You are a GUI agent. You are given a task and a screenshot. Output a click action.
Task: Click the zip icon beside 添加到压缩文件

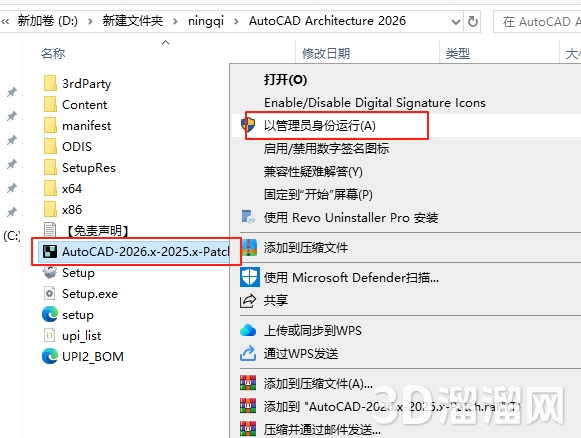[249, 247]
